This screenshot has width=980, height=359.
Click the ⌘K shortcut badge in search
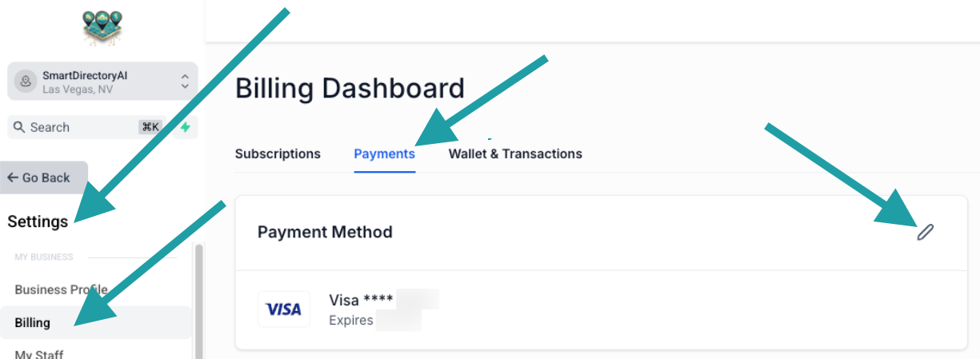point(150,127)
